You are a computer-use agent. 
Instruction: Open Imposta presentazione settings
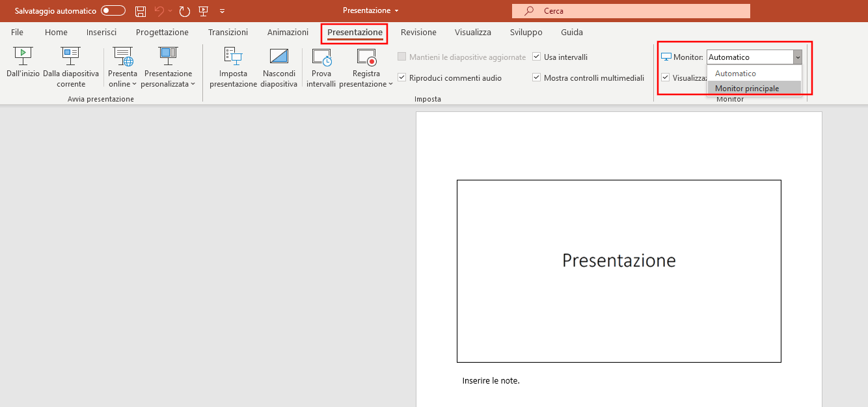(233, 68)
